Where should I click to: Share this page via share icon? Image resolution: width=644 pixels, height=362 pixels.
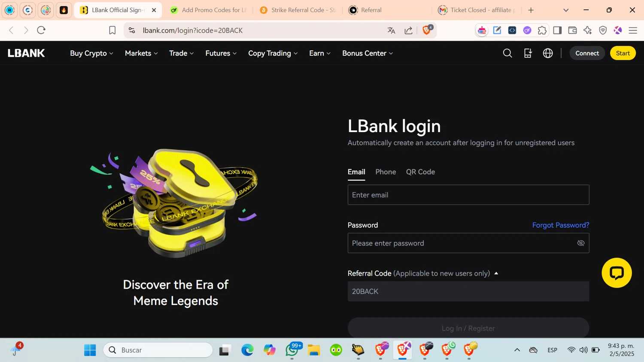coord(408,30)
